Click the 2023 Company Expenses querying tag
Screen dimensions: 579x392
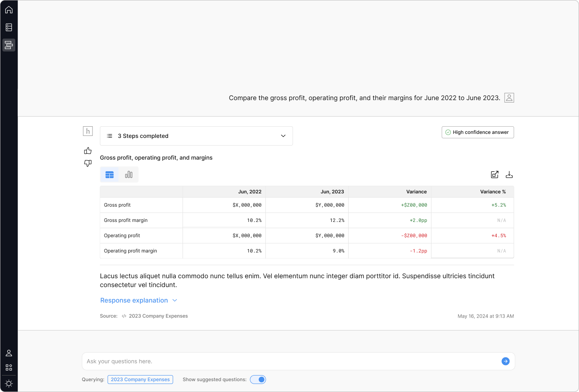coord(140,380)
